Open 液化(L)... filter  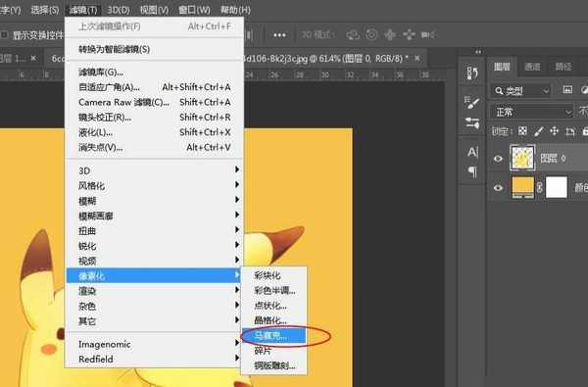[154, 132]
